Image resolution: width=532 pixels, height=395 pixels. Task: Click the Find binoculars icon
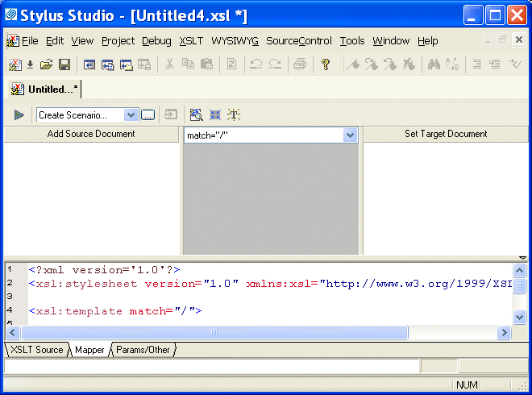tap(434, 64)
